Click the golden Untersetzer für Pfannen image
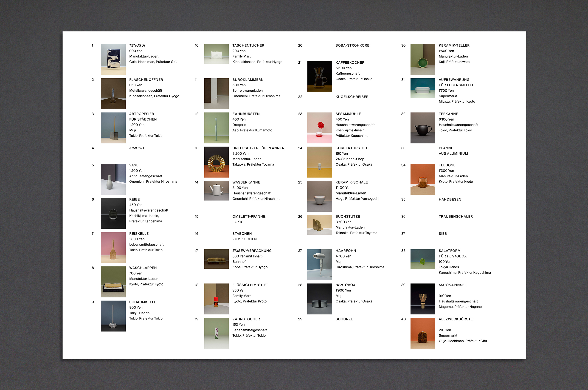 tap(216, 162)
